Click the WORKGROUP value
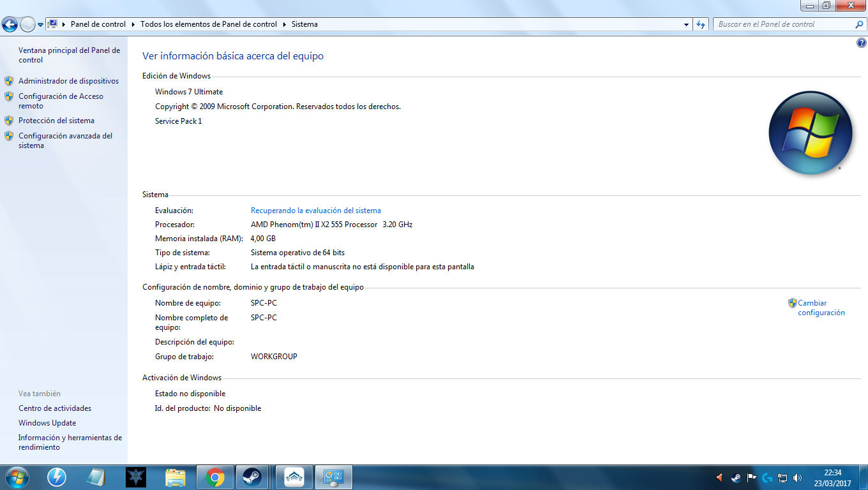This screenshot has width=868, height=490. (x=274, y=357)
